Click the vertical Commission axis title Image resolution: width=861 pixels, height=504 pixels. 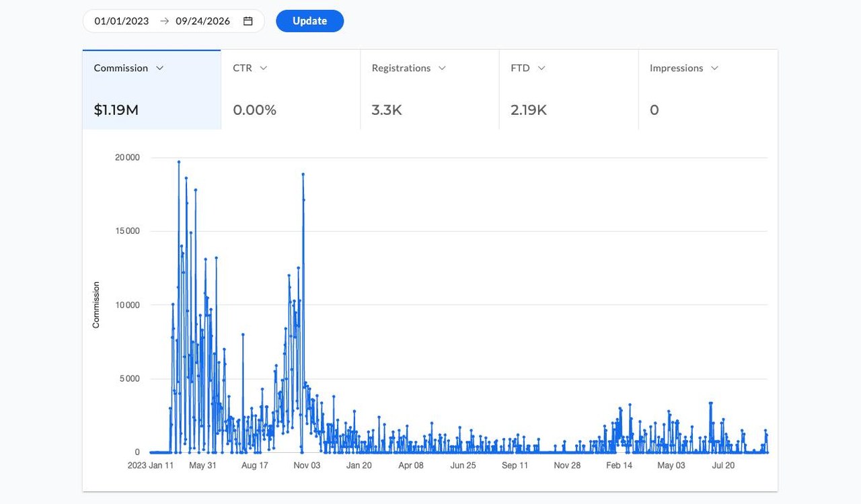[x=96, y=305]
